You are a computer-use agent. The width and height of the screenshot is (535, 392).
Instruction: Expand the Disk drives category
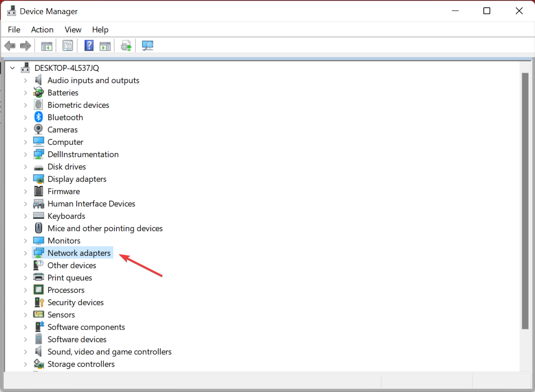(x=25, y=167)
